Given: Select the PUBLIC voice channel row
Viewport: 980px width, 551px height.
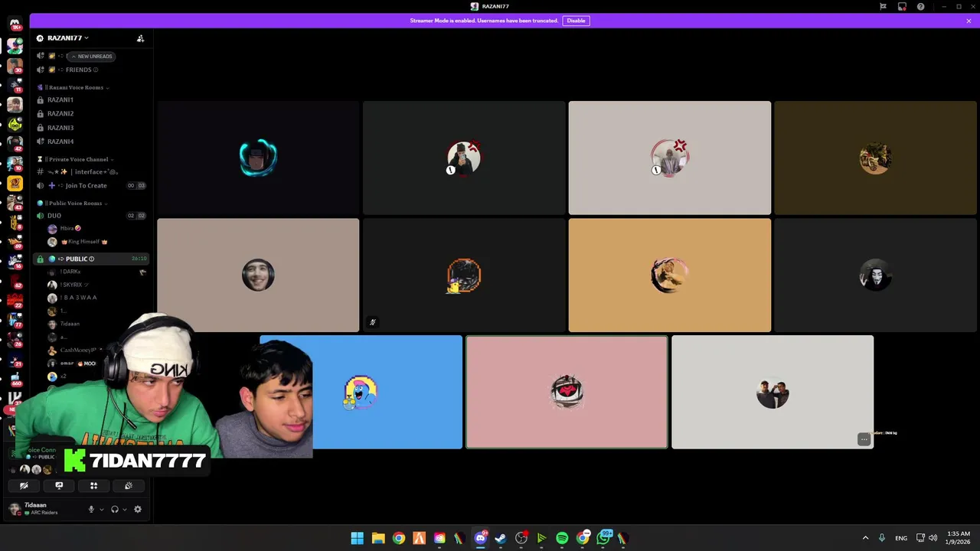Looking at the screenshot, I should point(92,259).
